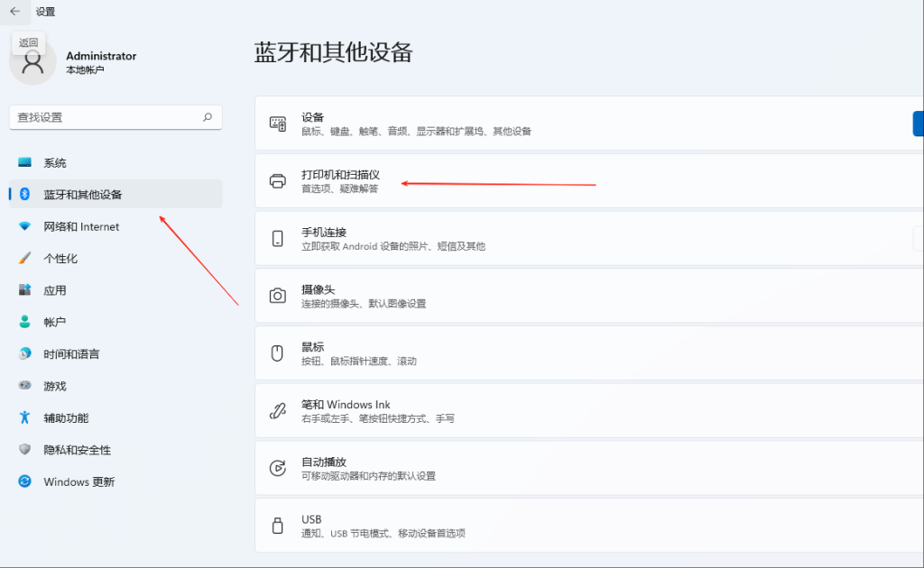Open the 设备 card
924x568 pixels.
[589, 124]
